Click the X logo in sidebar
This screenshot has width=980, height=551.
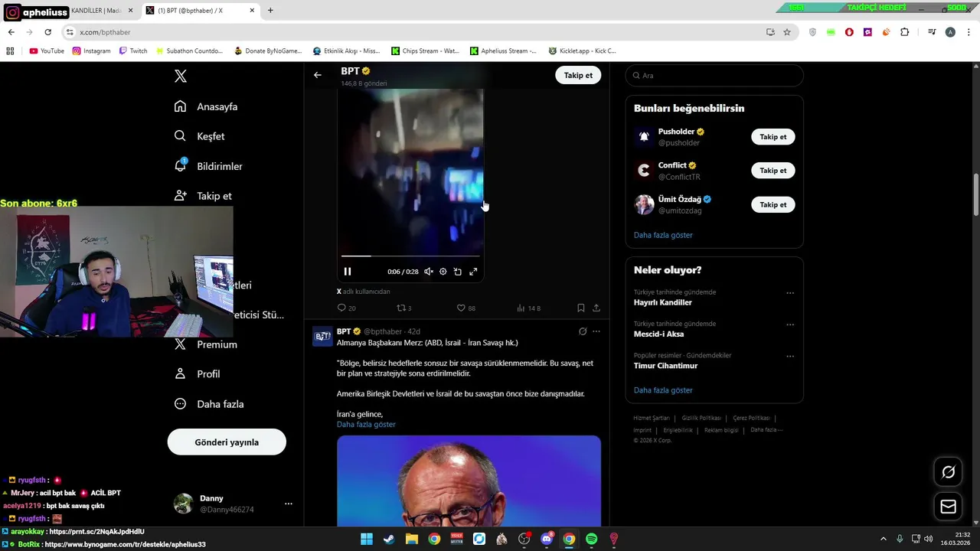tap(181, 76)
